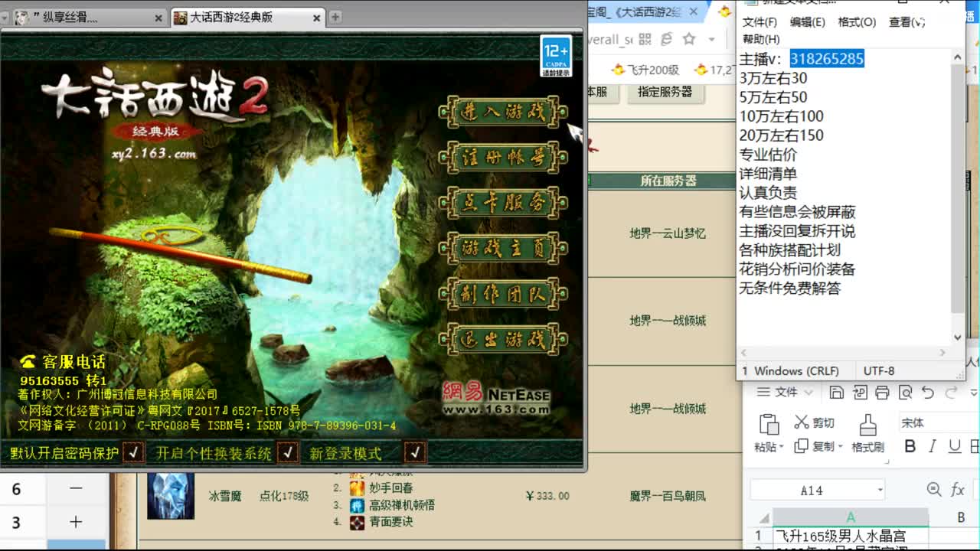Click Windows (CRLF) status bar entry
The height and width of the screenshot is (551, 980).
tap(796, 371)
